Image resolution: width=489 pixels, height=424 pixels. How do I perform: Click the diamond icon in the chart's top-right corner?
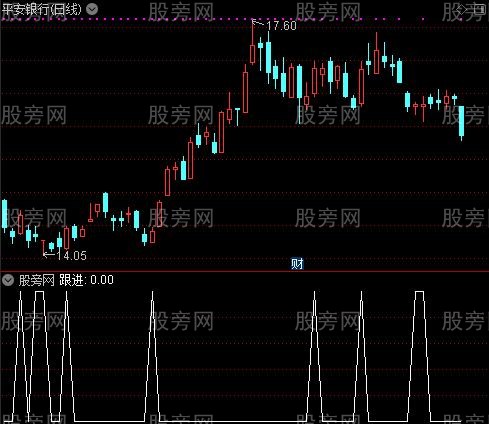(462, 9)
